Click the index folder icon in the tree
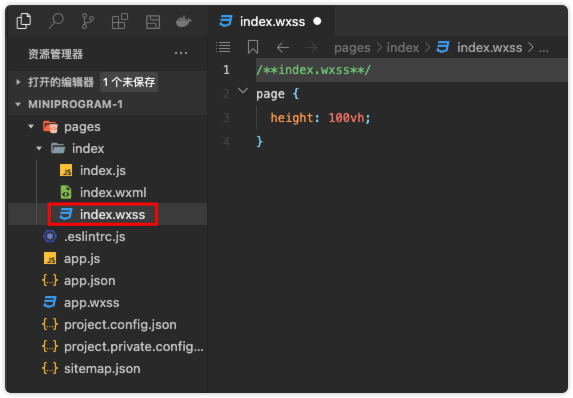Viewport: 573px width, 398px height. coord(58,148)
